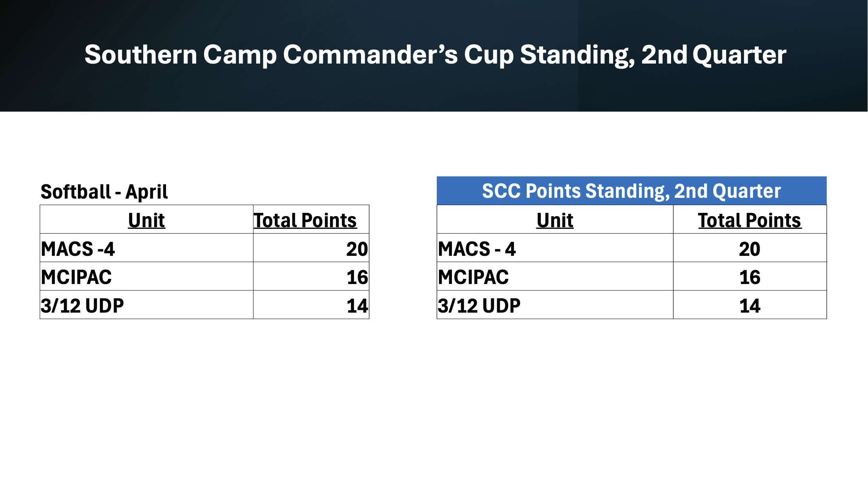
Task: Click the Unit header in SCC standings table
Action: [x=555, y=219]
